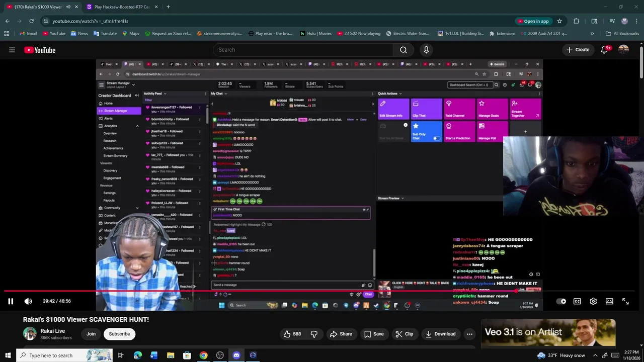This screenshot has height=362, width=644.
Task: Enter full screen mode
Action: click(625, 301)
